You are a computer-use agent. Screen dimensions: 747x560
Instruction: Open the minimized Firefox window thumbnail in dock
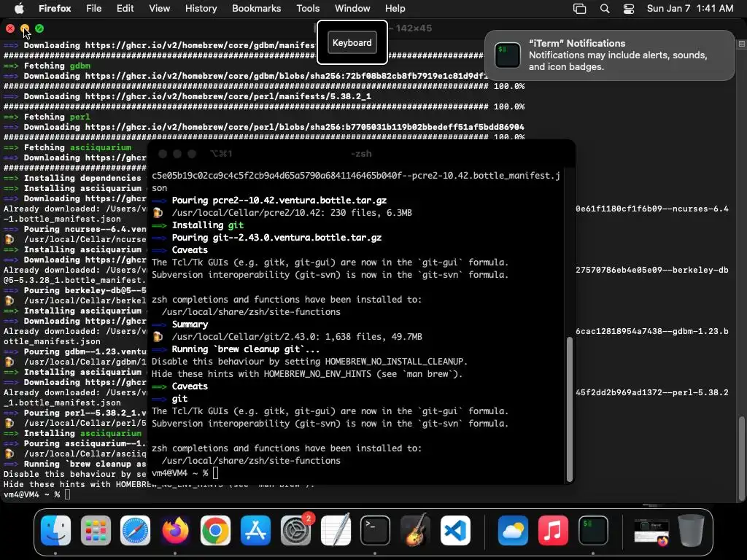651,532
